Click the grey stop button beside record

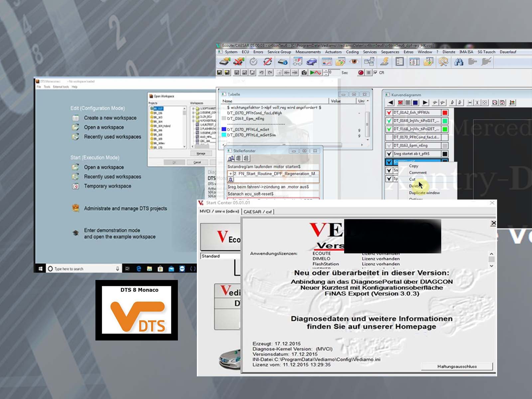(x=368, y=72)
